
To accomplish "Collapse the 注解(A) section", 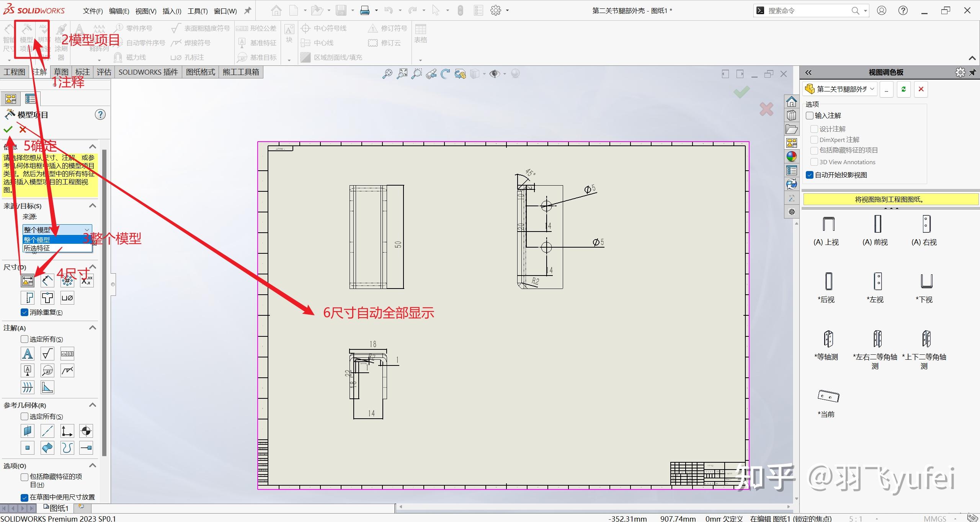I will pos(93,328).
